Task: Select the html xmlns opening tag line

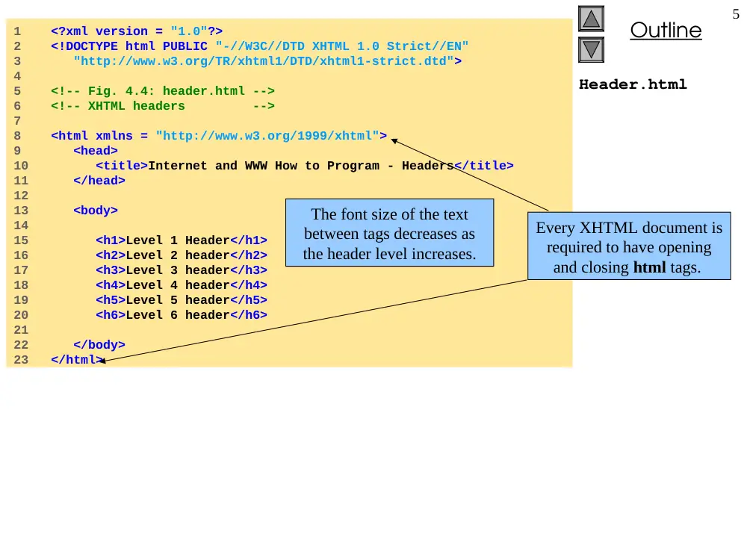Action: [219, 136]
